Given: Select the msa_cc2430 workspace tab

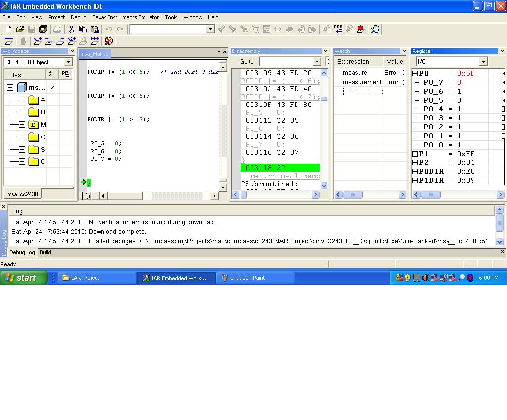Looking at the screenshot, I should (x=23, y=194).
